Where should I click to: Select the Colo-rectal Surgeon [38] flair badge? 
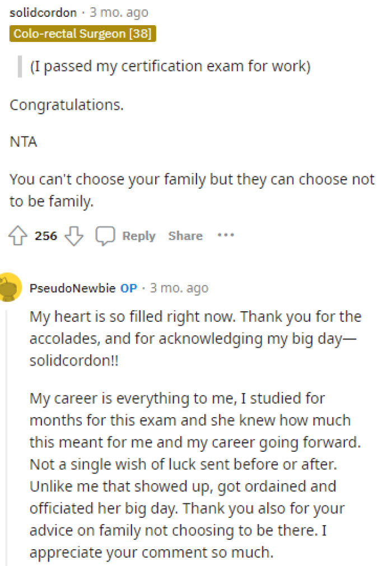click(x=82, y=34)
